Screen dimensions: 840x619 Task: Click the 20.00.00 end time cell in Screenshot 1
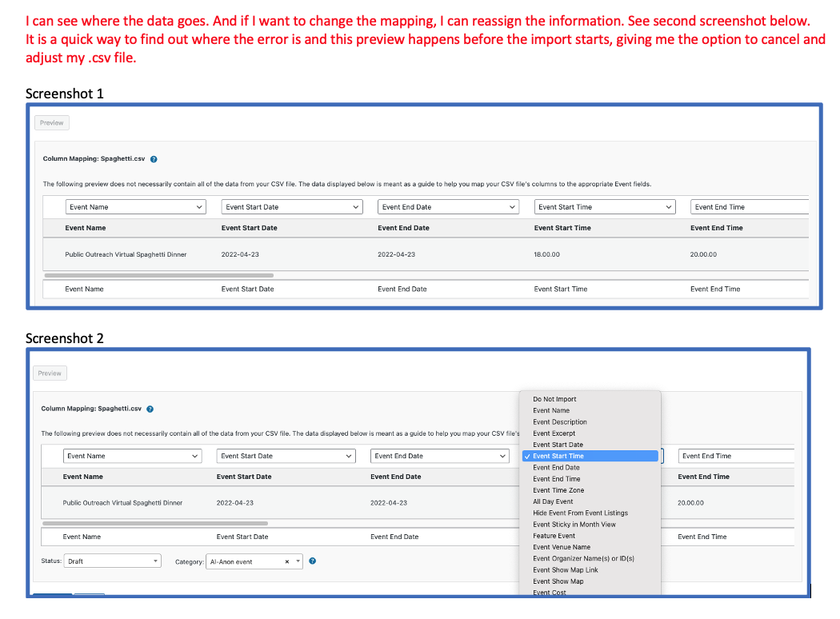[703, 255]
